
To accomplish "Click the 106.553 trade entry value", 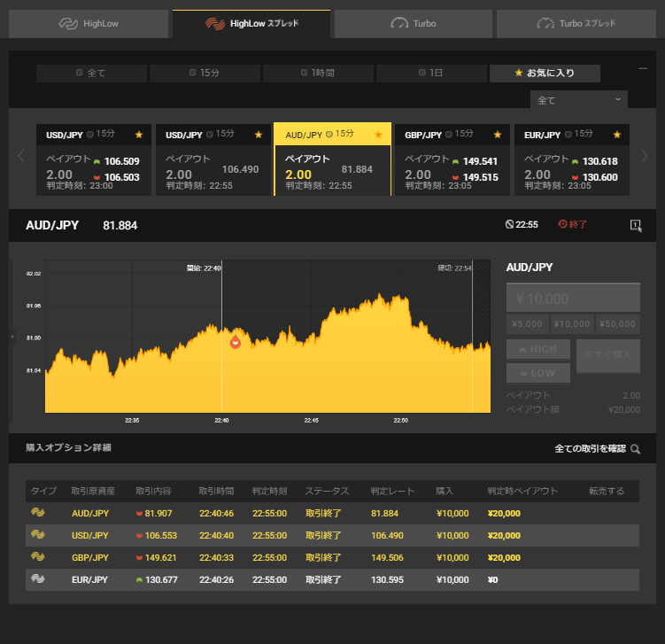I will click(161, 535).
